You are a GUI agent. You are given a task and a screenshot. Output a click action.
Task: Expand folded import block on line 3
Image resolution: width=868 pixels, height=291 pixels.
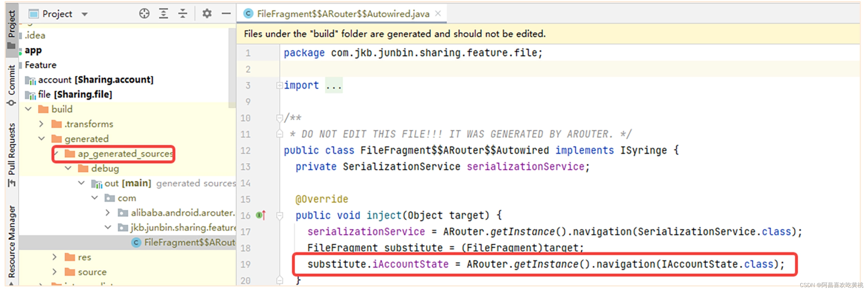point(279,85)
